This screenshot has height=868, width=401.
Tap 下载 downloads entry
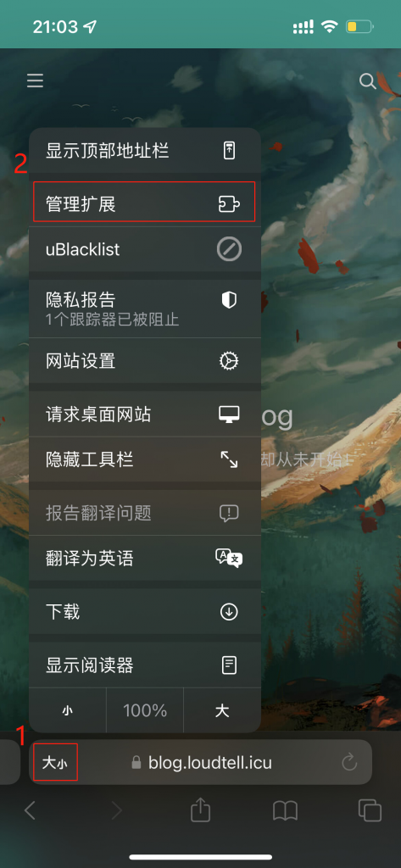pyautogui.click(x=145, y=612)
